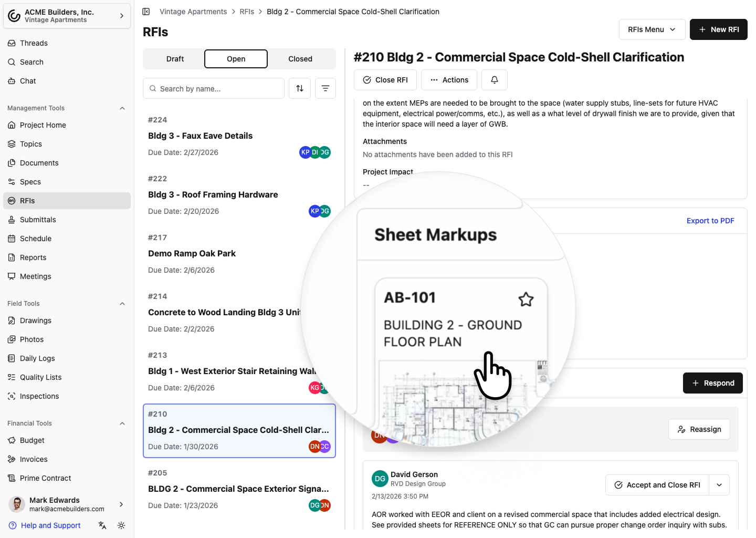Click the sort order arrows icon
Image resolution: width=756 pixels, height=538 pixels.
click(300, 88)
